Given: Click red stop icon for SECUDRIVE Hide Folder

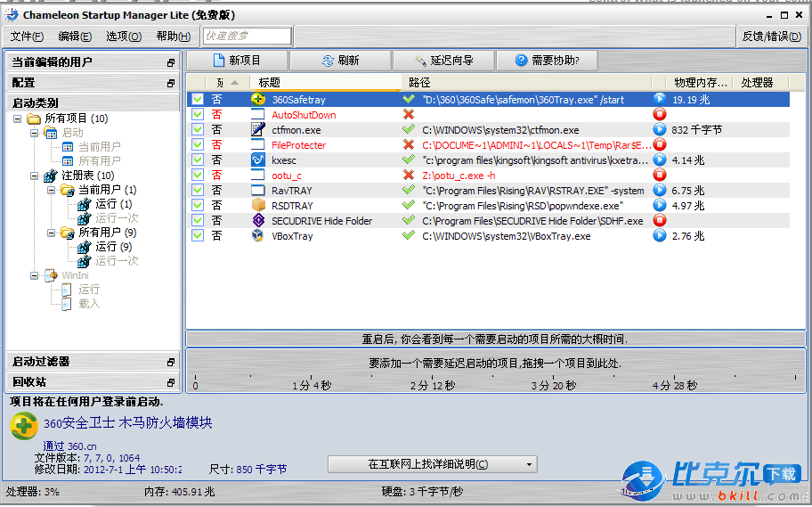Looking at the screenshot, I should 659,220.
